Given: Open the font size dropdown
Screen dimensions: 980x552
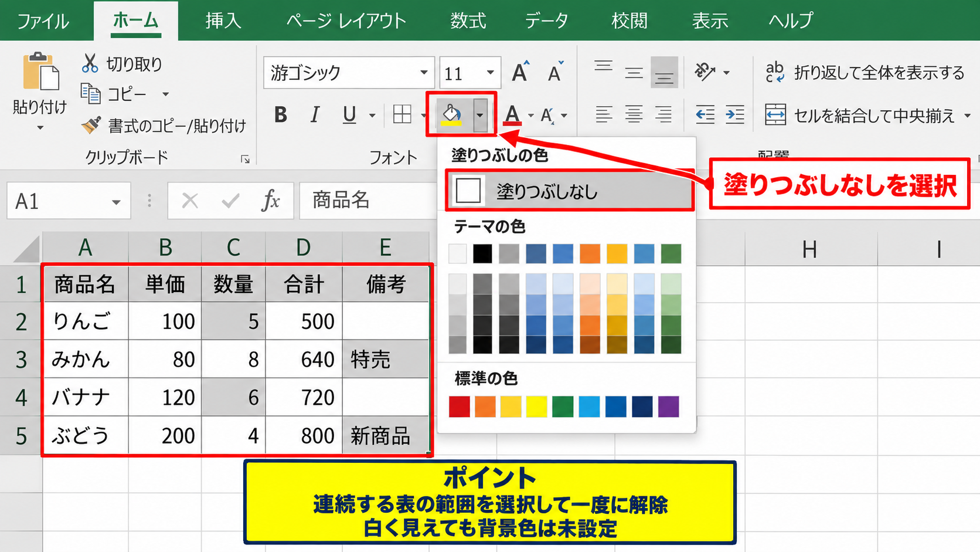Looking at the screenshot, I should pyautogui.click(x=490, y=73).
